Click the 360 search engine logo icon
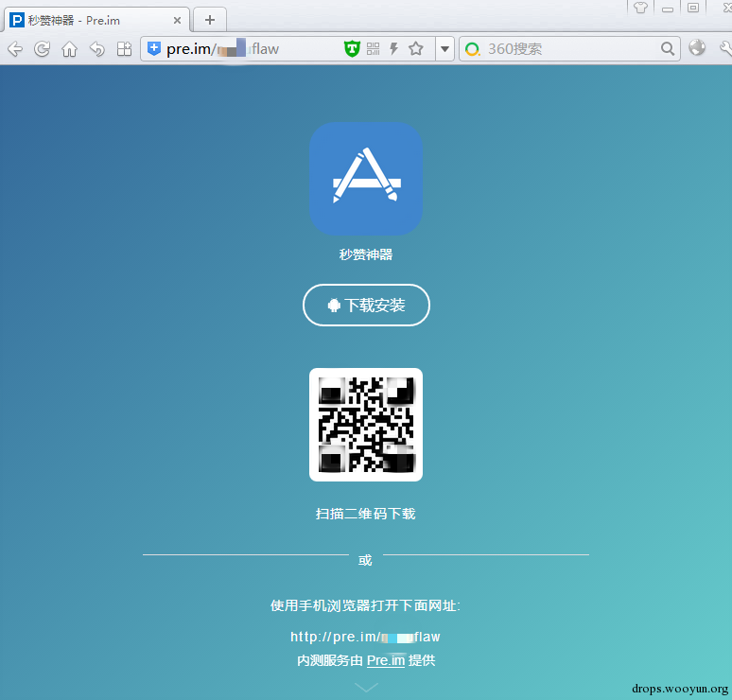The width and height of the screenshot is (732, 700). point(473,49)
